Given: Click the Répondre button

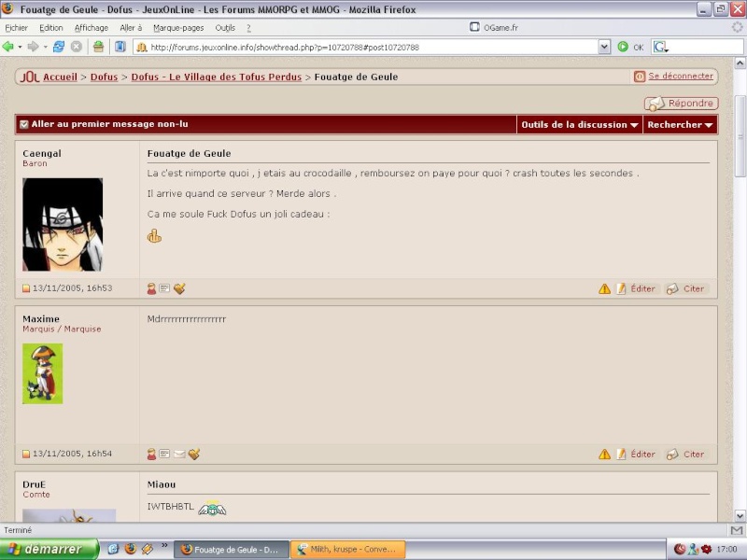Looking at the screenshot, I should (x=682, y=104).
